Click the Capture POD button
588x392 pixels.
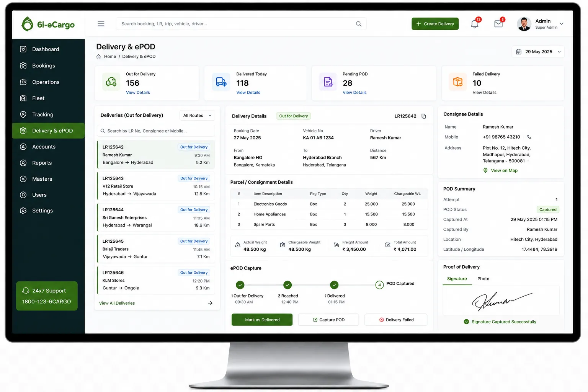[328, 320]
